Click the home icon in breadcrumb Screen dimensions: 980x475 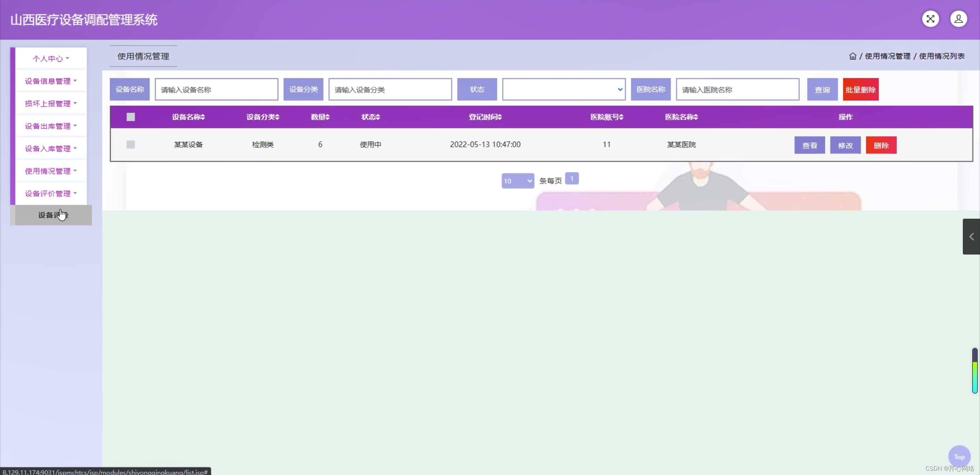852,56
